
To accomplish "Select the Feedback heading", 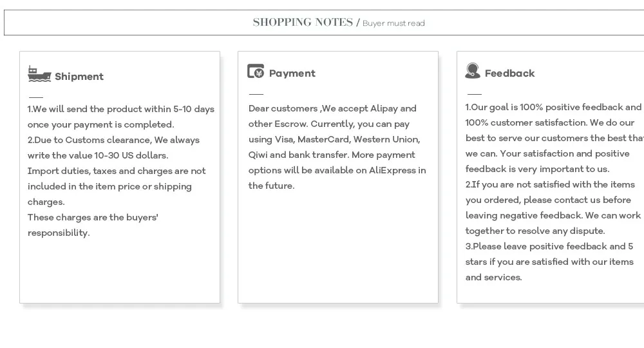I will (509, 73).
